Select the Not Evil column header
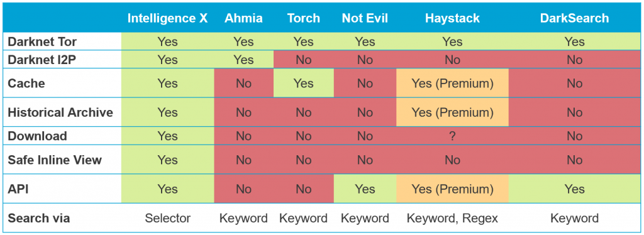Viewport: 644px width, 235px height. pos(365,18)
